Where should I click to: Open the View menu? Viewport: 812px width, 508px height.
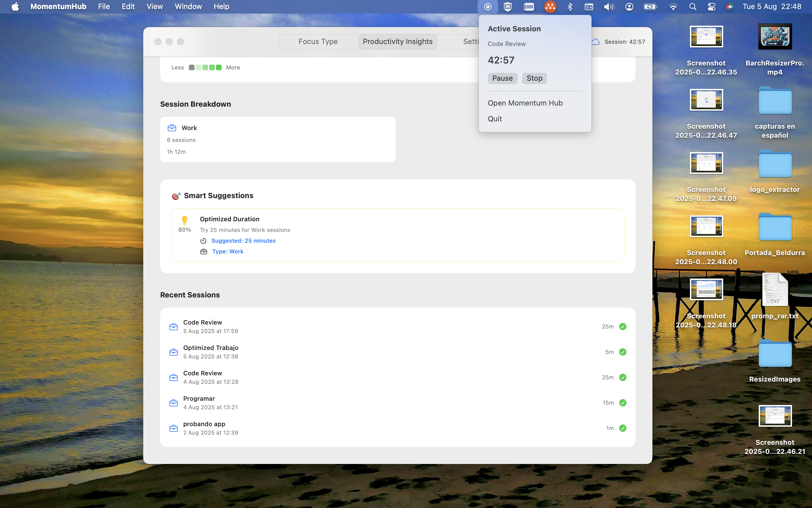click(155, 6)
